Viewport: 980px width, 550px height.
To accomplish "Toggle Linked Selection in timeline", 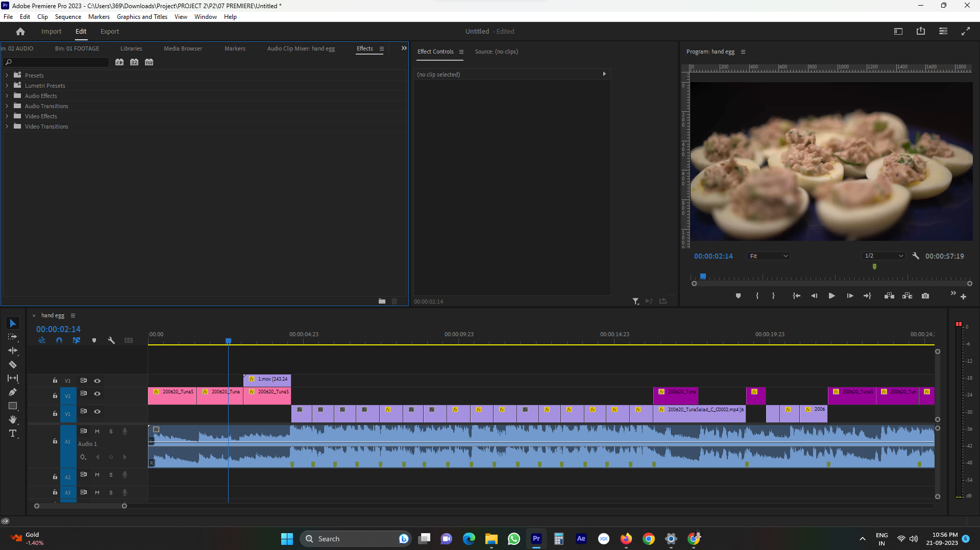I will 77,340.
